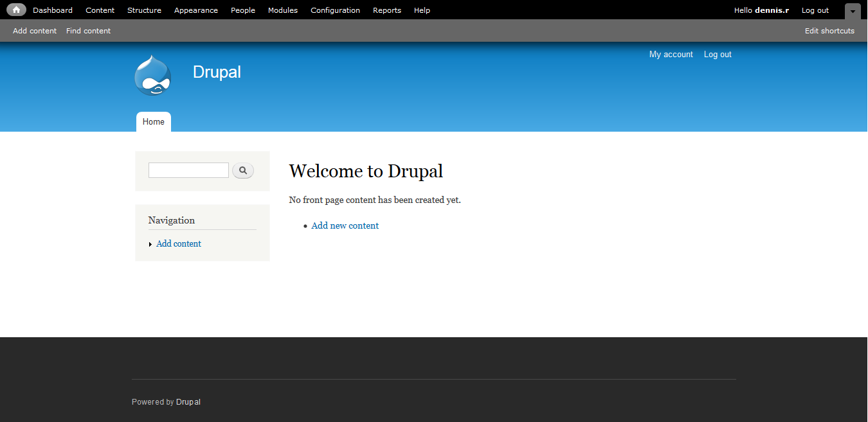The image size is (868, 422).
Task: Open the Content admin menu
Action: (100, 10)
